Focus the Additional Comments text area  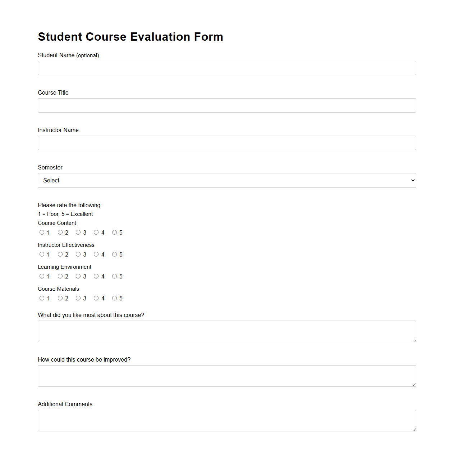point(226,420)
